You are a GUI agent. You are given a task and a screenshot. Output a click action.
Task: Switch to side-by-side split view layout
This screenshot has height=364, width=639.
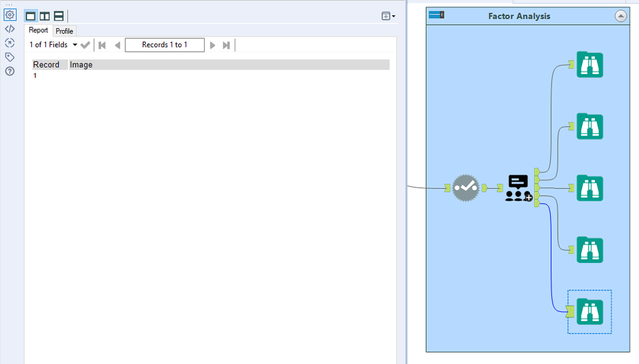pyautogui.click(x=45, y=16)
